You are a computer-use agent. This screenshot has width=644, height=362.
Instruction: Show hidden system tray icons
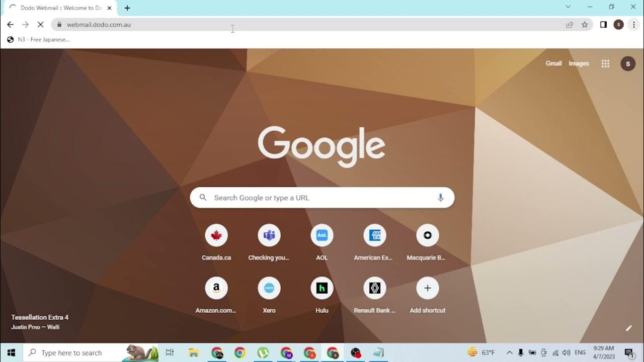point(510,352)
